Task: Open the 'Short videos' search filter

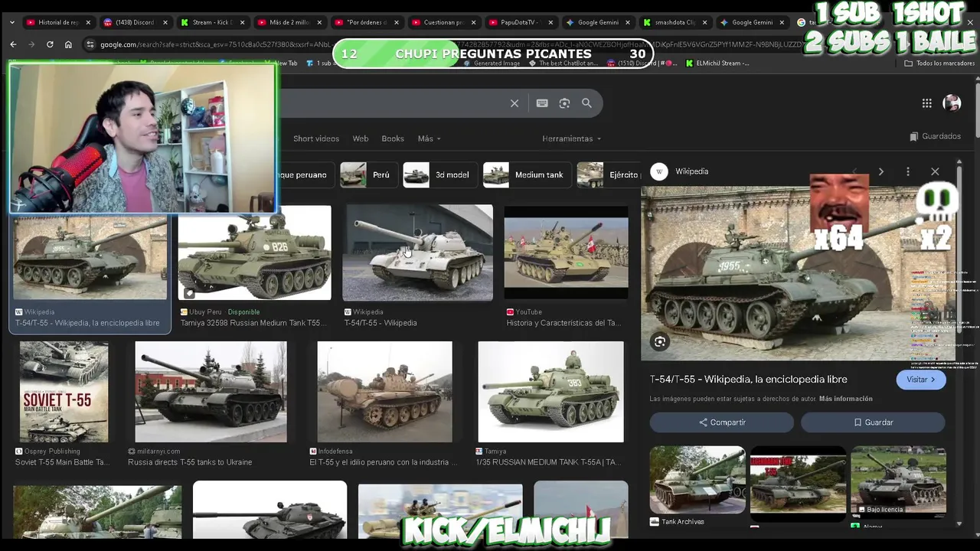Action: point(316,139)
